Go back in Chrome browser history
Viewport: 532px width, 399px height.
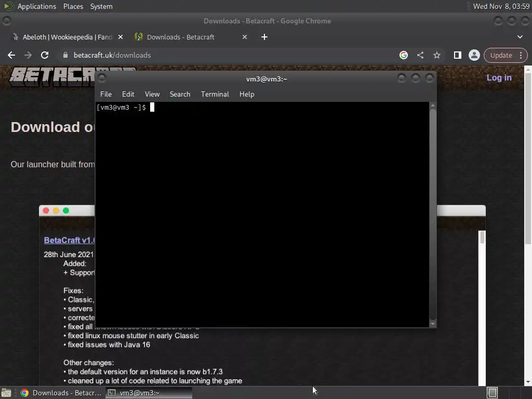tap(11, 55)
